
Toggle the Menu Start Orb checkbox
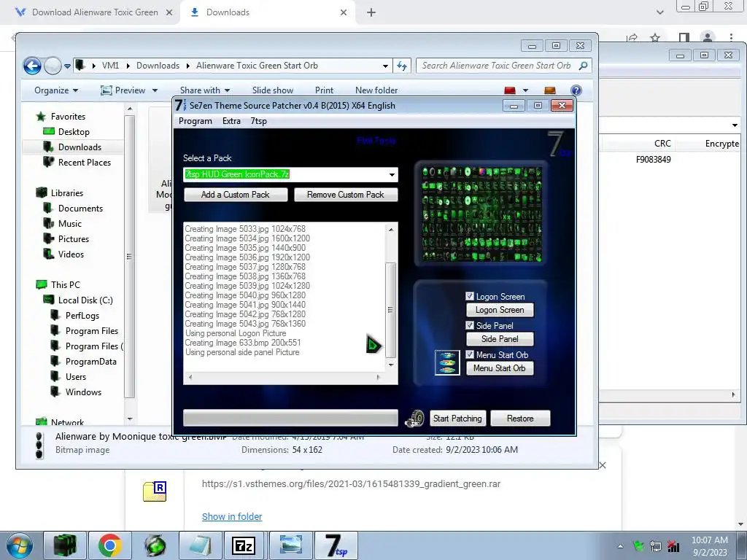click(470, 354)
